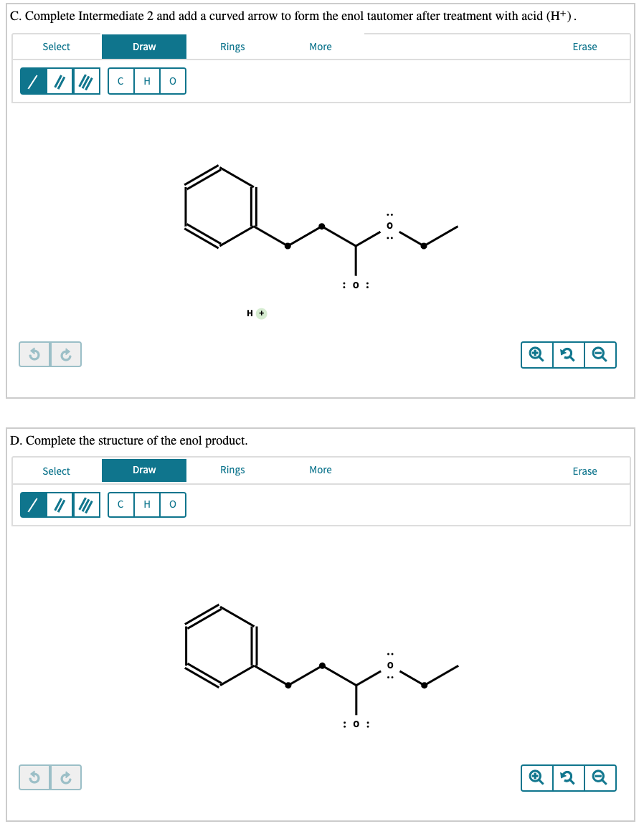This screenshot has width=644, height=829.
Task: Open the Rings menu in panel C
Action: [232, 46]
